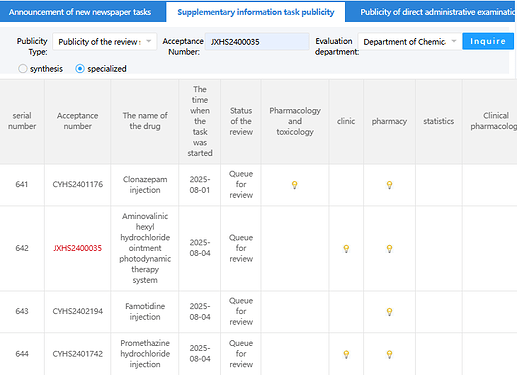This screenshot has height=375, width=517.
Task: Switch to Announcement of new newspaper tasks tab
Action: pyautogui.click(x=80, y=12)
